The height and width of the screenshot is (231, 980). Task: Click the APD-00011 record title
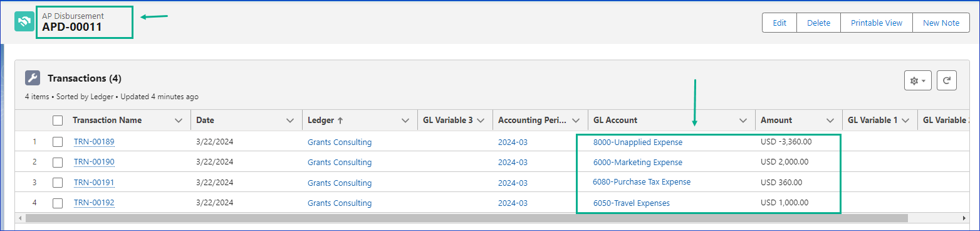(x=72, y=27)
